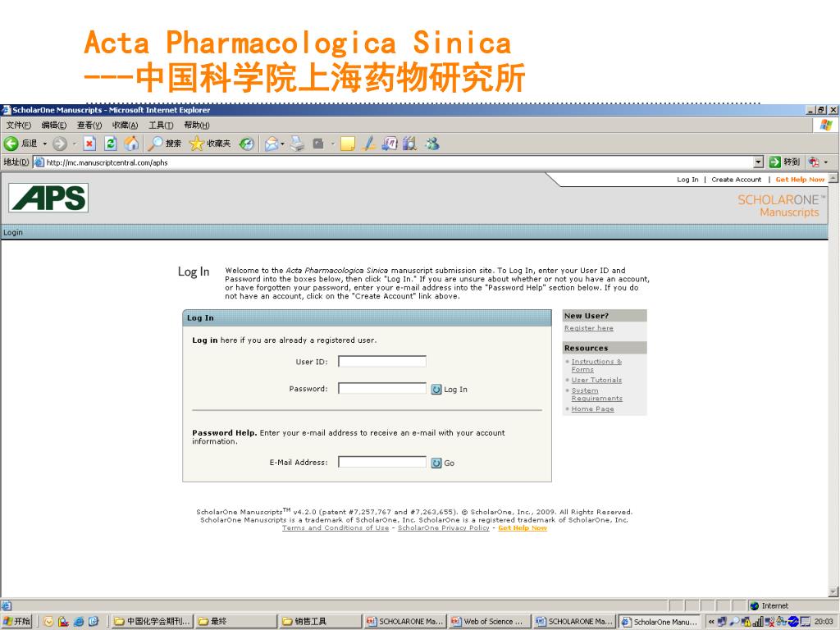Screen dimensions: 840x630
Task: Click the Refresh page icon
Action: (x=111, y=144)
